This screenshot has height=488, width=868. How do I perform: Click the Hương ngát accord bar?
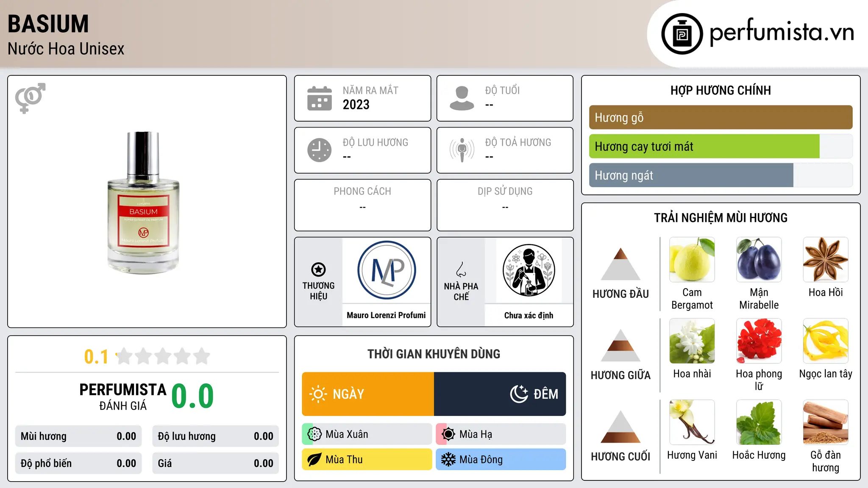(x=721, y=175)
